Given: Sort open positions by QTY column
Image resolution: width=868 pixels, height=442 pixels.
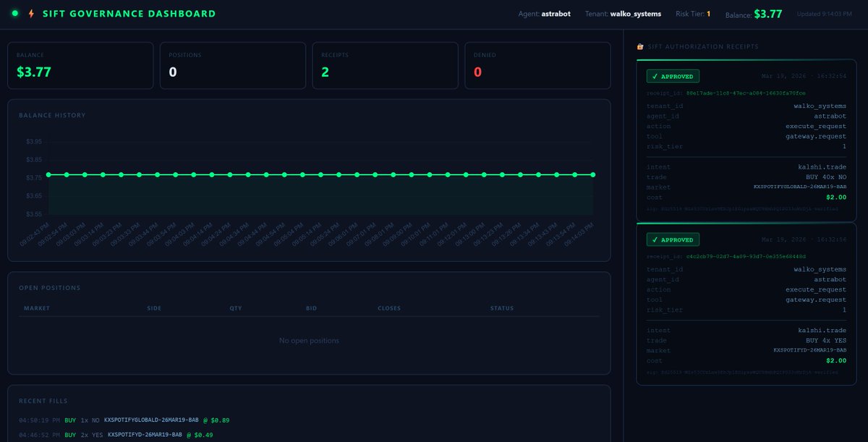Looking at the screenshot, I should pos(236,308).
